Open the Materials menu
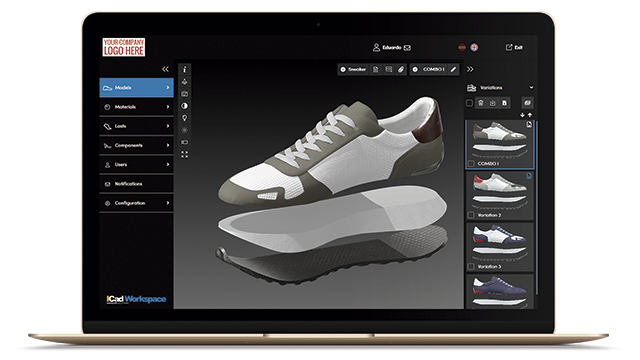640x360 pixels. (136, 107)
